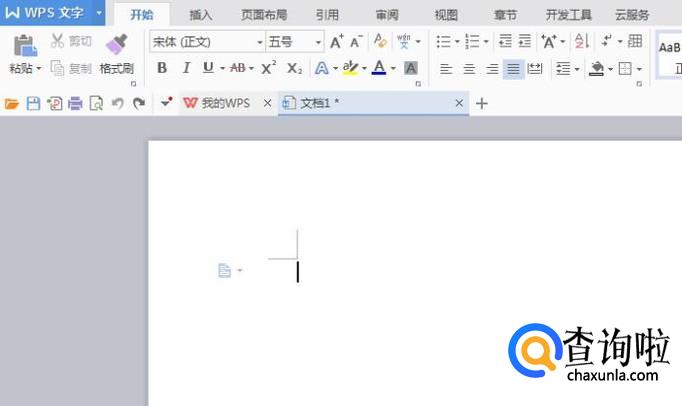This screenshot has width=682, height=406.
Task: Select Align Left
Action: coord(446,69)
